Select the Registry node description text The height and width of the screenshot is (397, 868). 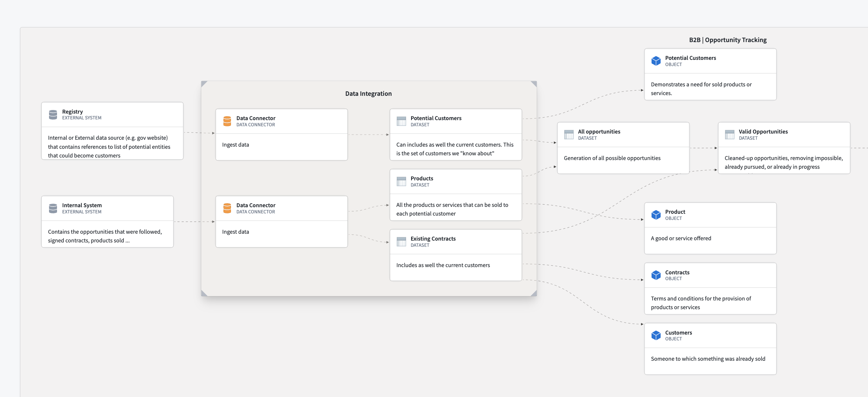(x=109, y=147)
